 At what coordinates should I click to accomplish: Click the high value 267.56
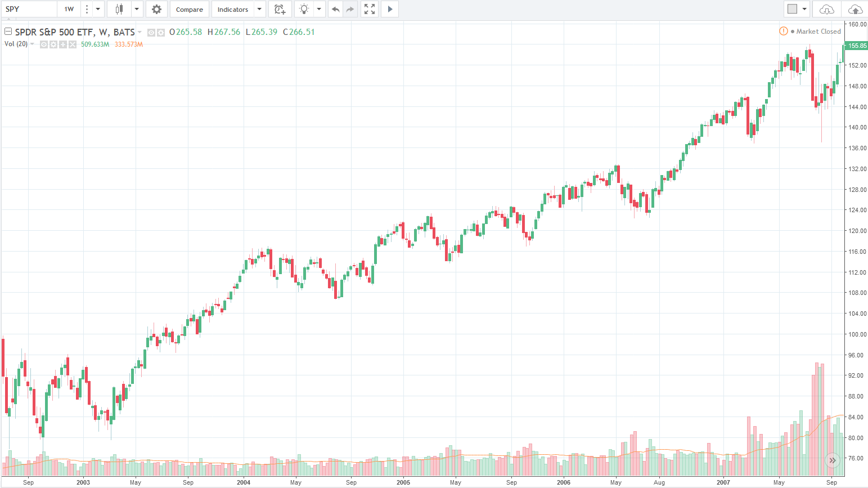tap(227, 32)
